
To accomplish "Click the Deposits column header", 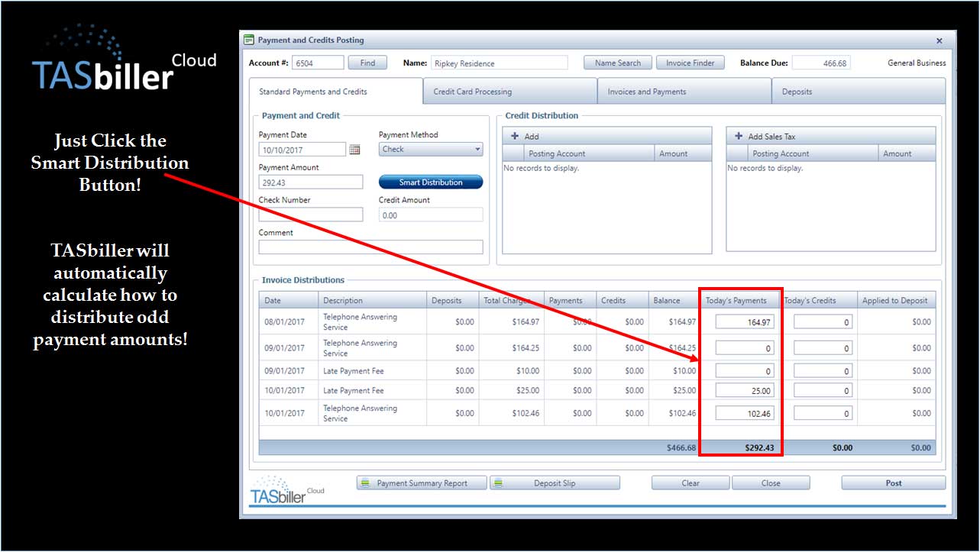I will (451, 300).
